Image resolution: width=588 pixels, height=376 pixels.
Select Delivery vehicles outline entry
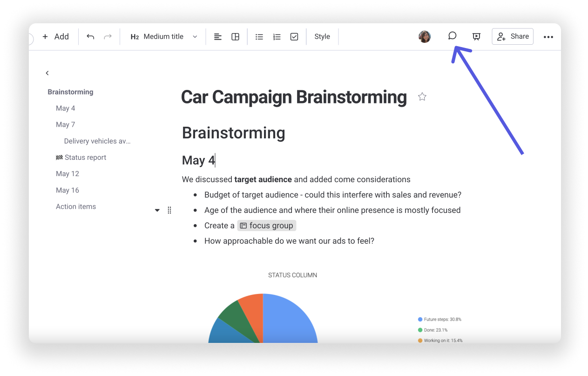click(x=97, y=141)
